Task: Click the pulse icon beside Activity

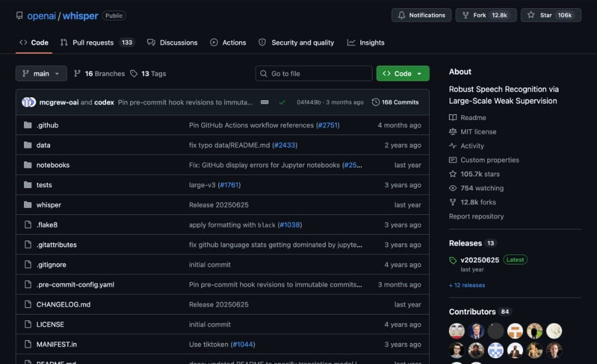Action: coord(452,146)
